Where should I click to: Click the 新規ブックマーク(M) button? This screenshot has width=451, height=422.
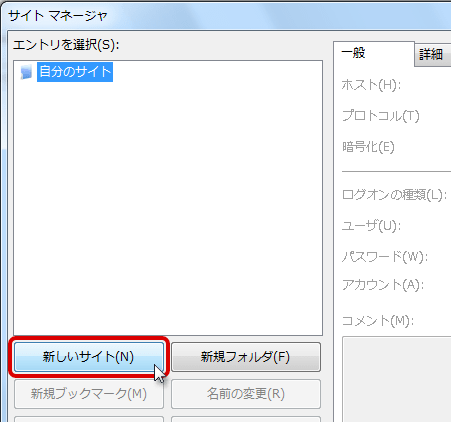(89, 394)
